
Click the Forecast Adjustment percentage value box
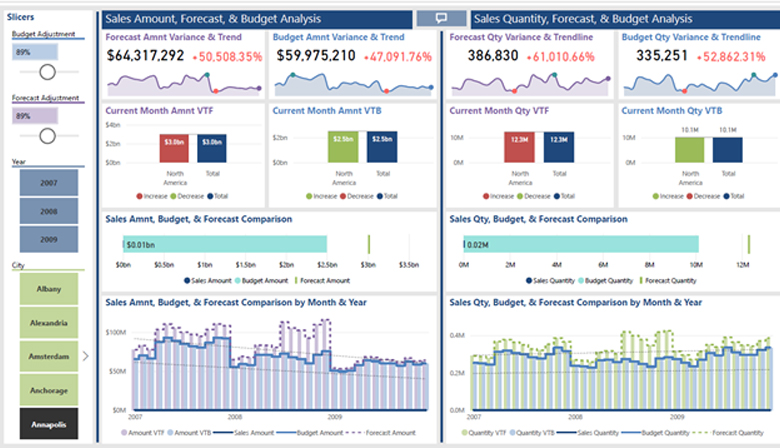click(x=34, y=116)
